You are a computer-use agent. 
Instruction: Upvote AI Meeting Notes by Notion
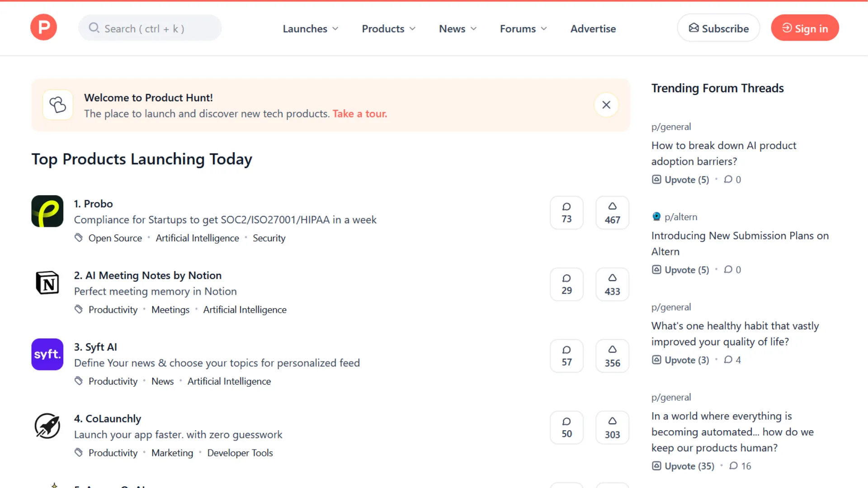tap(612, 284)
